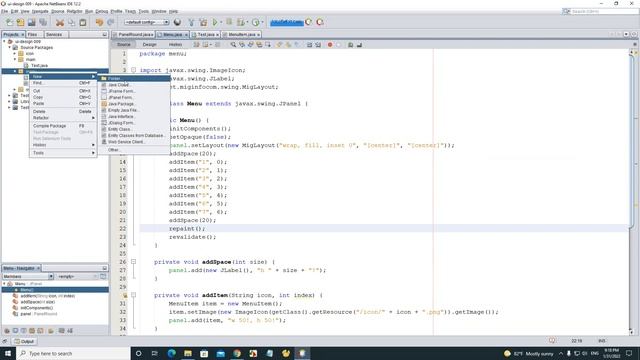
Task: Click Find in the context menu
Action: (x=63, y=83)
